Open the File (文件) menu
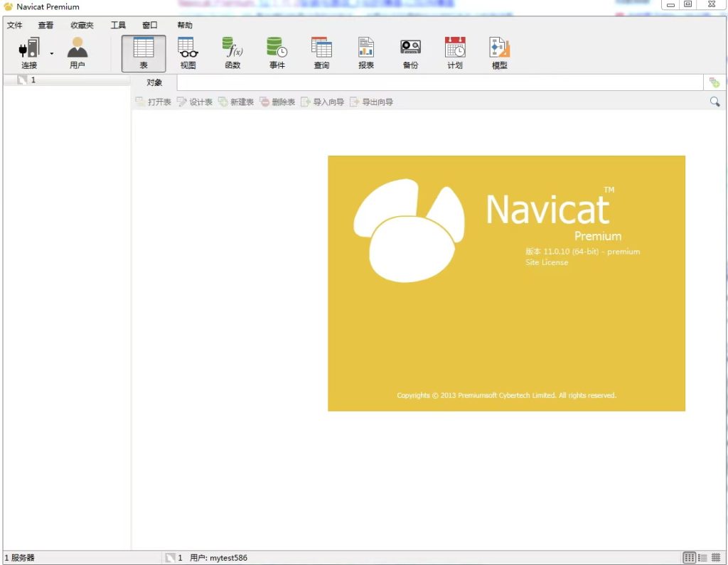This screenshot has height=565, width=728. tap(15, 26)
